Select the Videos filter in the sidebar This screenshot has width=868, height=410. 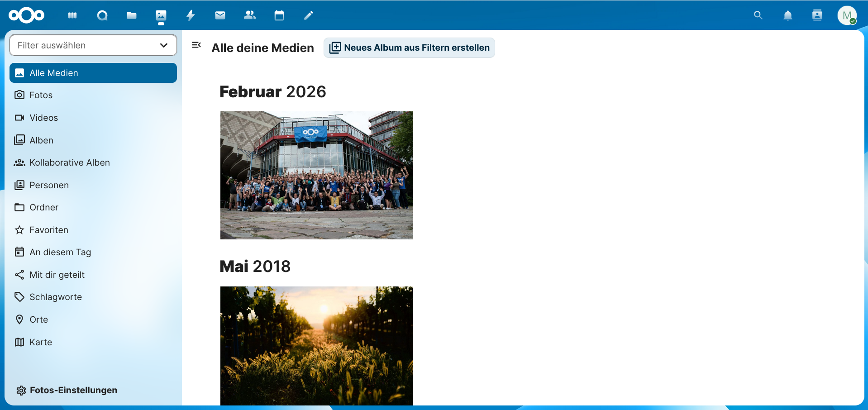tap(43, 117)
